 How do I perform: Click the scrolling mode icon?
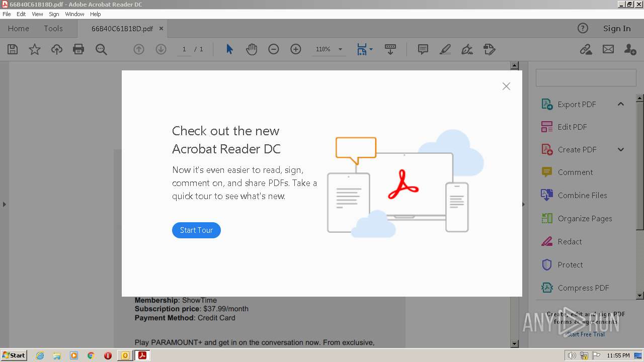pos(390,49)
